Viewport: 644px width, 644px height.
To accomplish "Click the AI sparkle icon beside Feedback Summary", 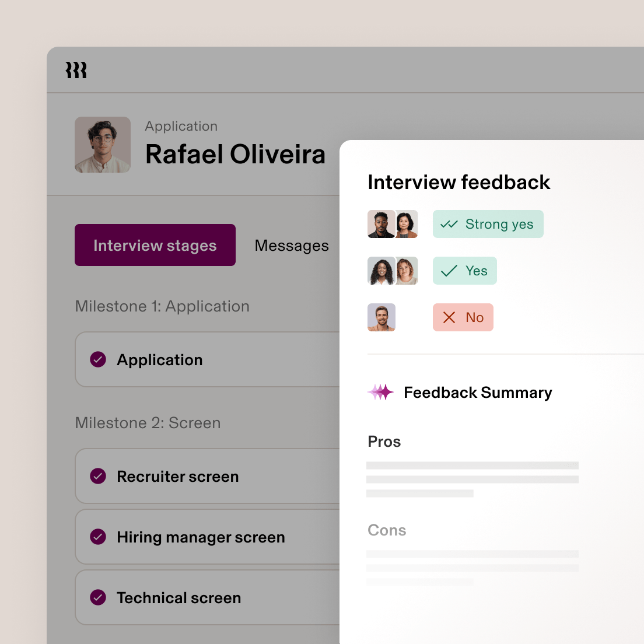I will point(380,392).
